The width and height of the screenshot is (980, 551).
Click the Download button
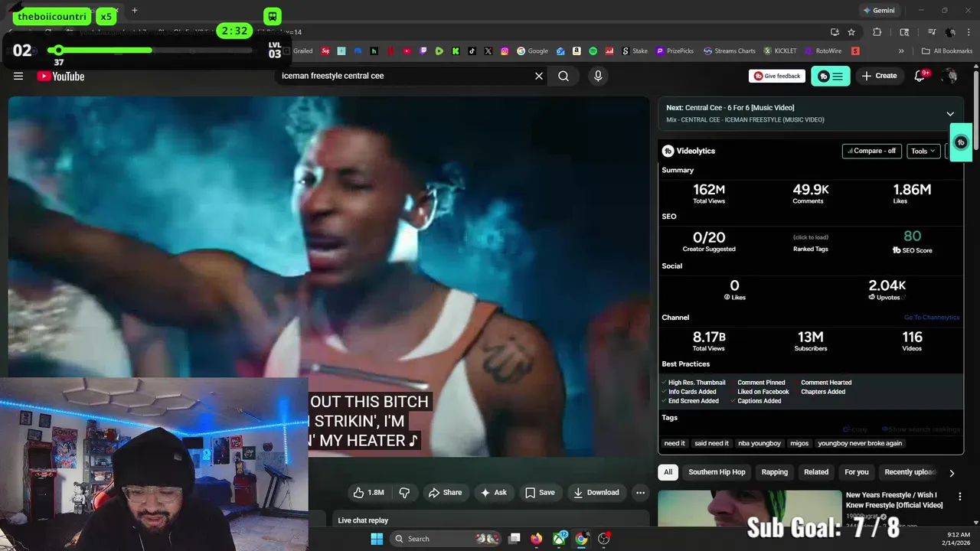click(x=596, y=492)
